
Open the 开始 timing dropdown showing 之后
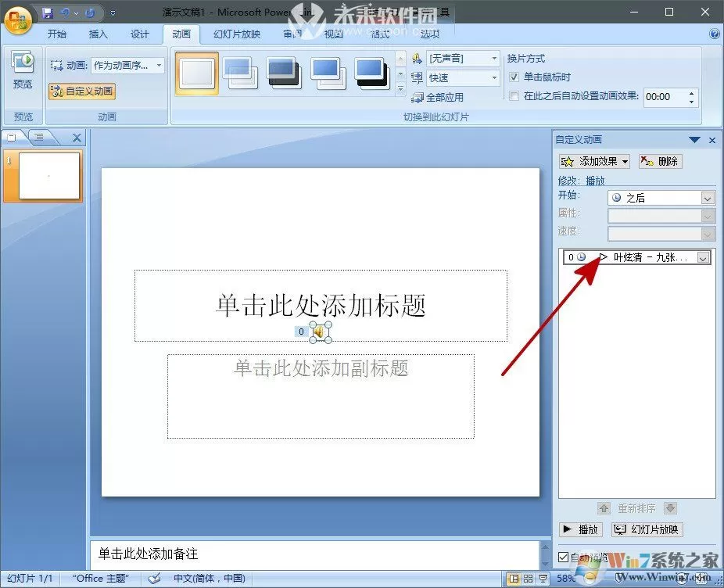click(x=661, y=198)
